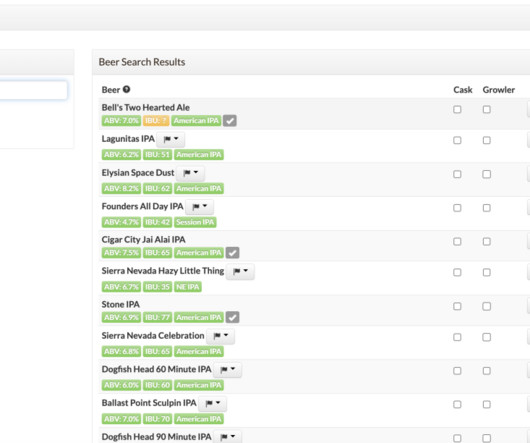Check Cask for Dogfish Head 60 Minute IPA
The height and width of the screenshot is (443, 530).
(x=457, y=371)
